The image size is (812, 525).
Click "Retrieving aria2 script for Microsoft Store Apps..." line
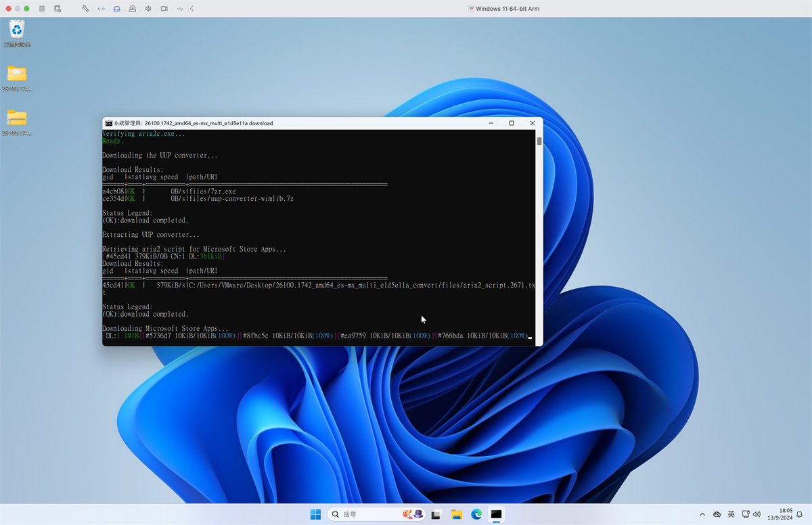[194, 249]
